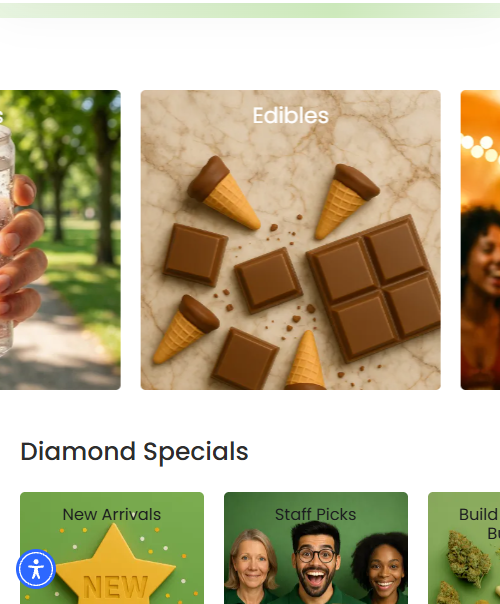This screenshot has height=604, width=500.
Task: Open the Build bundle card with cannabis buds
Action: 464,548
